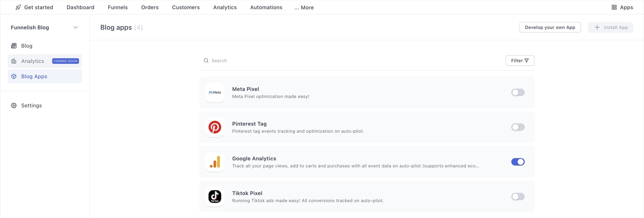Viewport: 644px width, 218px height.
Task: Click the Blog Apps cube icon
Action: coord(14,76)
